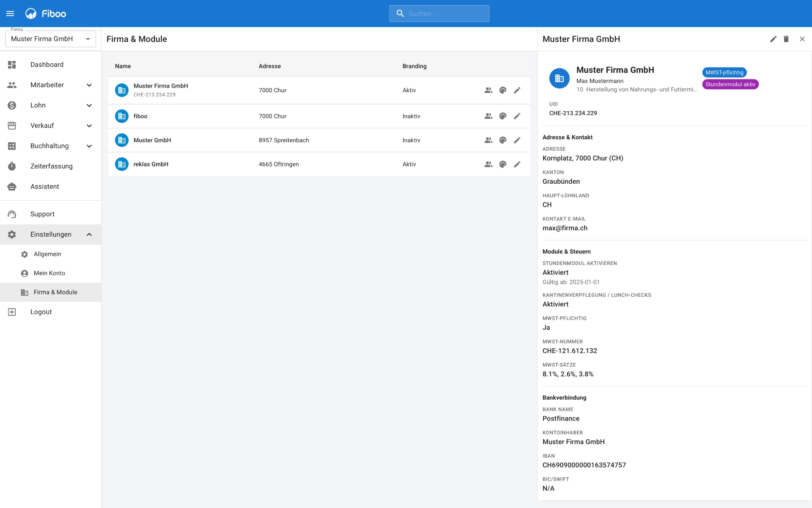Click the MWST-pflichtig badge
Viewport: 812px width, 508px height.
point(724,72)
